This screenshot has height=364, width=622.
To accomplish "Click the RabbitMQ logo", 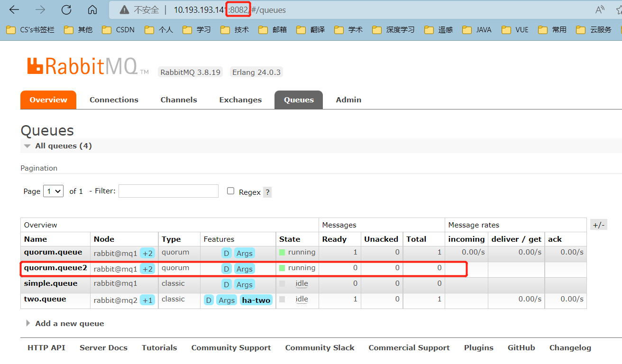I will (88, 66).
